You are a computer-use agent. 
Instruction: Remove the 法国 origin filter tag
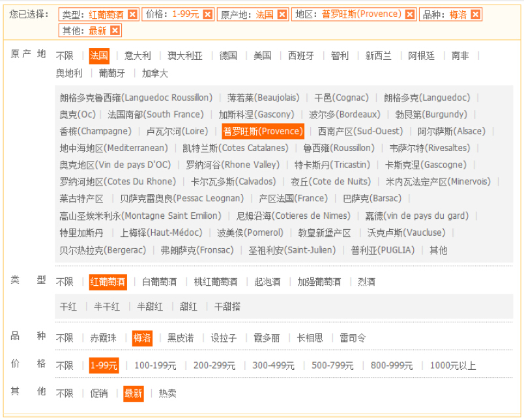282,14
